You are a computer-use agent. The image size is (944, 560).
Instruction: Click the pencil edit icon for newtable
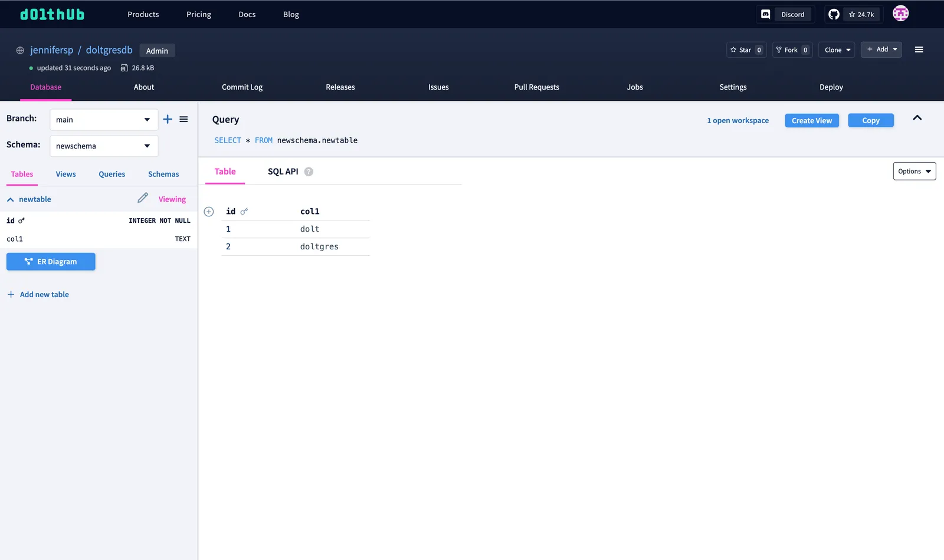point(143,198)
